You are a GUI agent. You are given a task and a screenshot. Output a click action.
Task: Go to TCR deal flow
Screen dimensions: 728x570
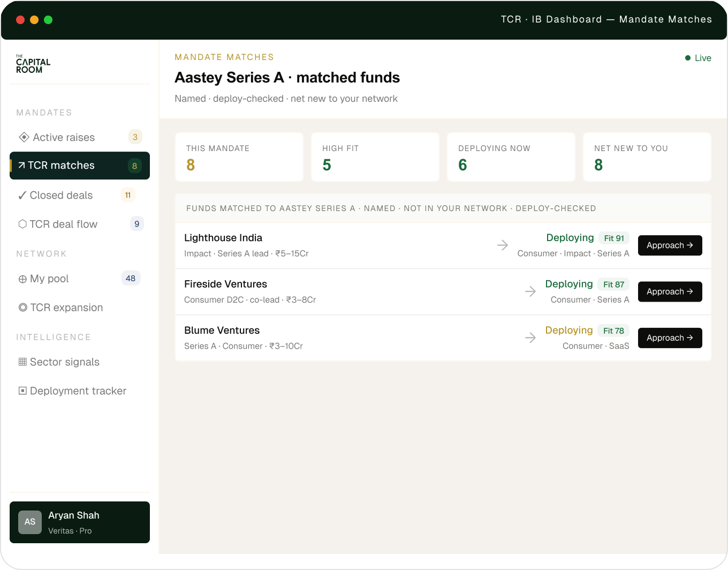tap(80, 224)
